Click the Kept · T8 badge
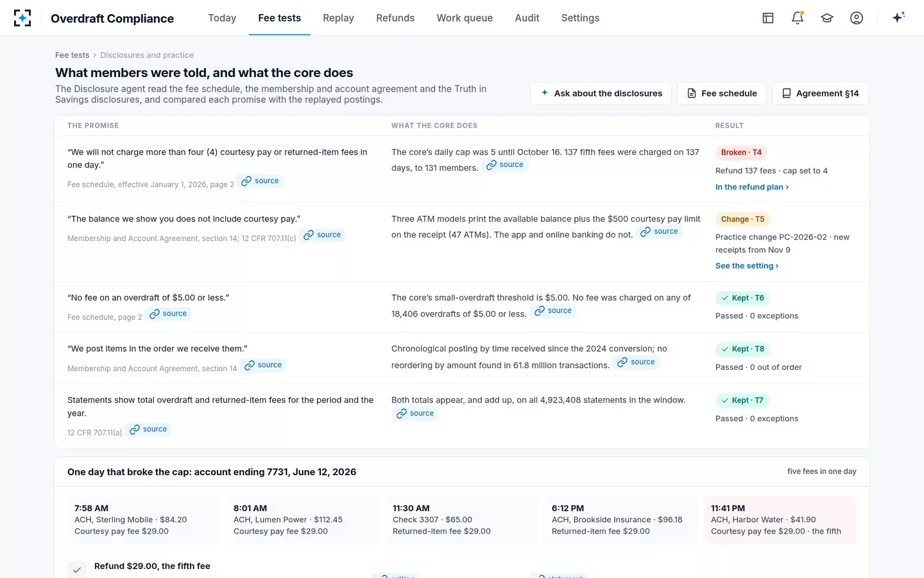The width and height of the screenshot is (924, 578). [x=742, y=349]
